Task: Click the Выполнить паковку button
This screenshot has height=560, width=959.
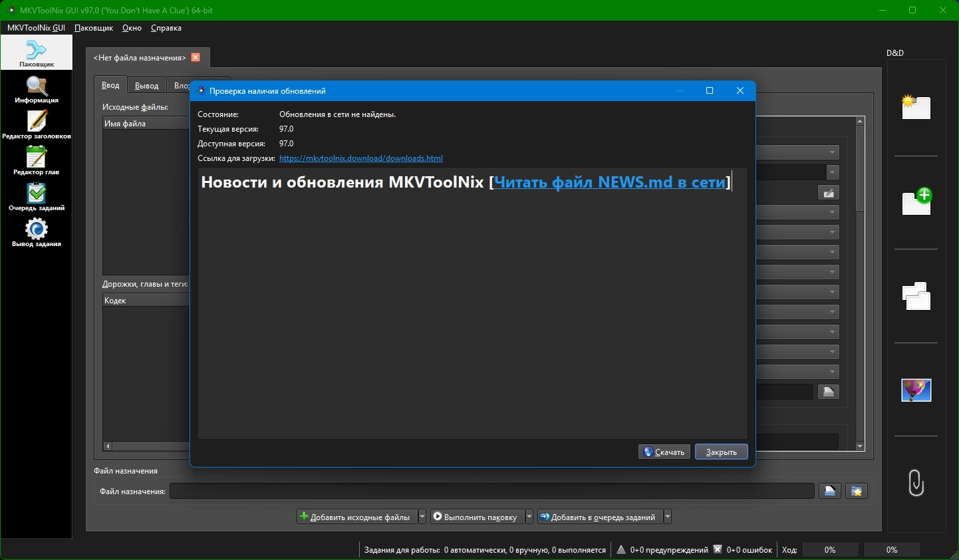Action: [x=478, y=517]
